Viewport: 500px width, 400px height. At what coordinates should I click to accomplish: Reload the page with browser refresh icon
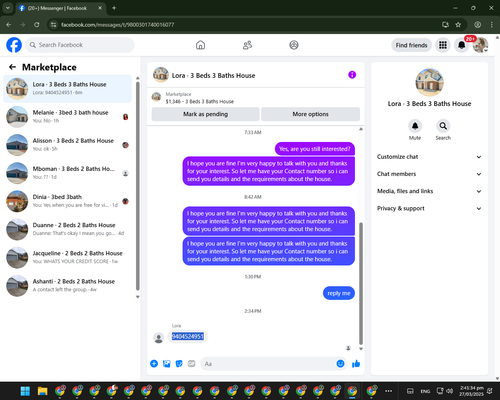click(x=37, y=24)
